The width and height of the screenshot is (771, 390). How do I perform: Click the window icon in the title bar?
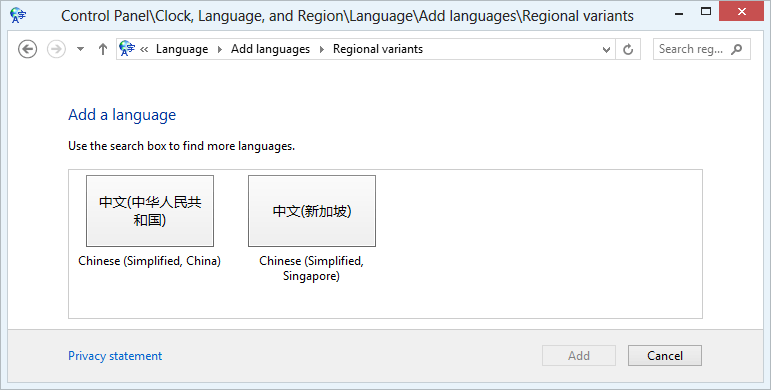(18, 15)
